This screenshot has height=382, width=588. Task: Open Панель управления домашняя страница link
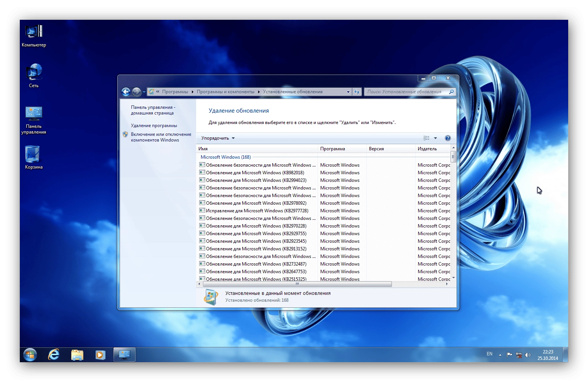153,110
